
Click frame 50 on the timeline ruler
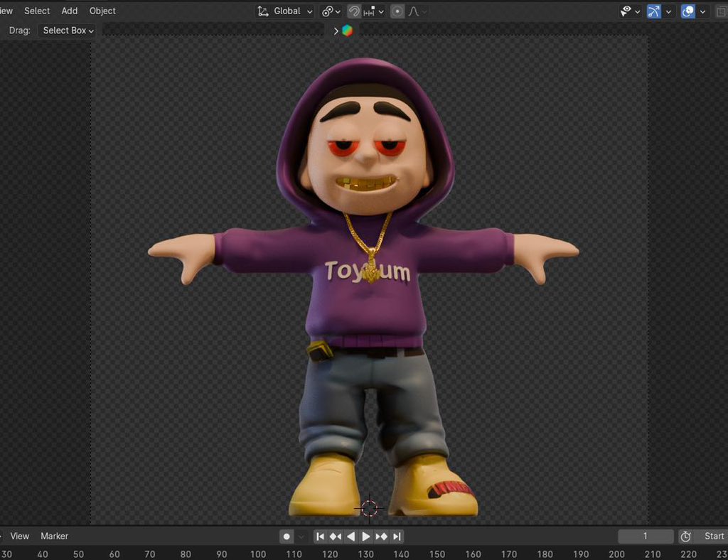tap(78, 554)
